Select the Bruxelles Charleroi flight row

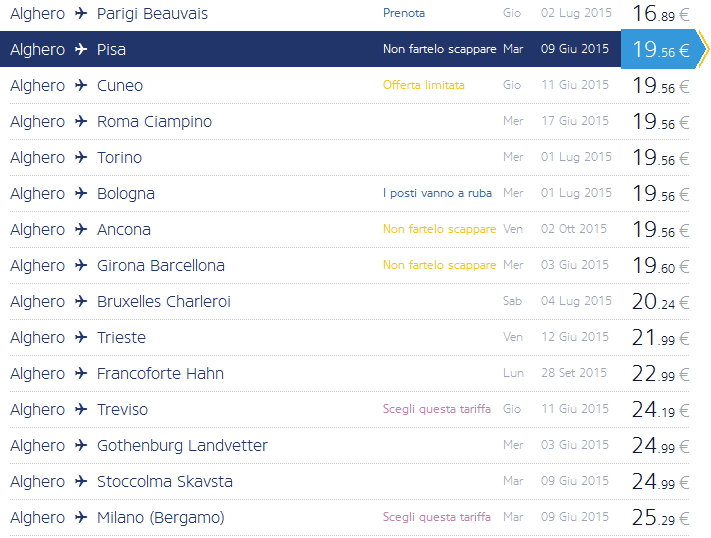pyautogui.click(x=166, y=301)
